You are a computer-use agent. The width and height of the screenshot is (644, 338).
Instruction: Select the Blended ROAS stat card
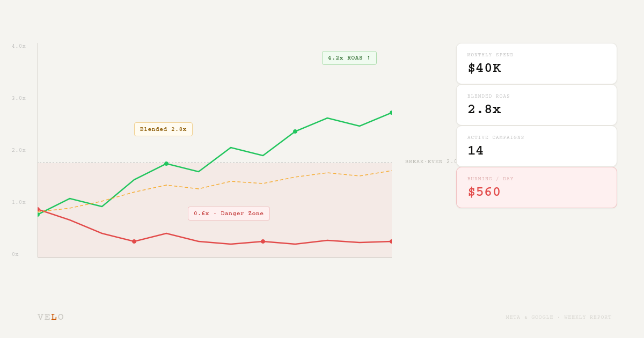pyautogui.click(x=536, y=105)
